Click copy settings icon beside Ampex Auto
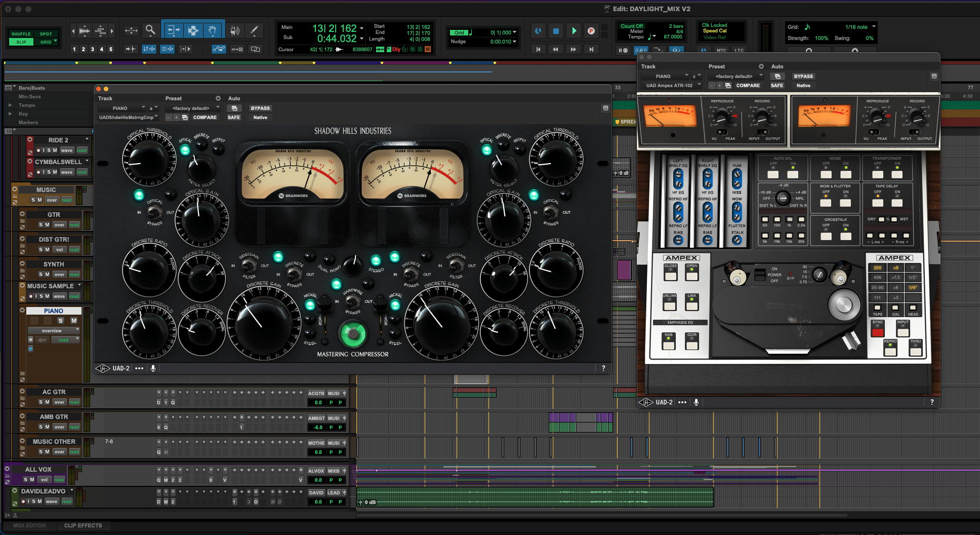Viewport: 980px width, 535px height. pos(778,77)
